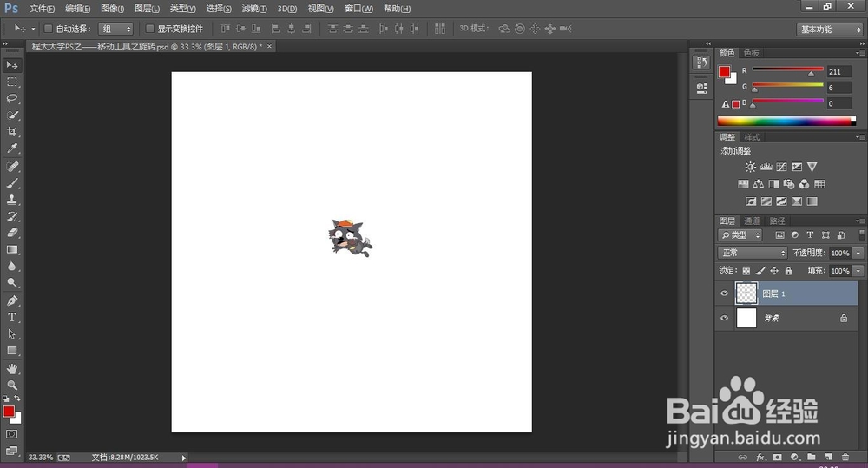Viewport: 868px width, 468px height.
Task: Toggle lock transparent pixels
Action: [746, 271]
